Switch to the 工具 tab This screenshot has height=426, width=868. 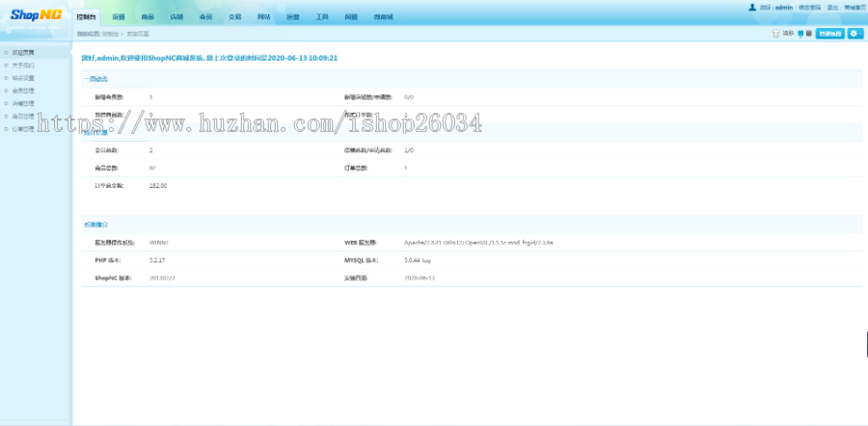click(322, 17)
